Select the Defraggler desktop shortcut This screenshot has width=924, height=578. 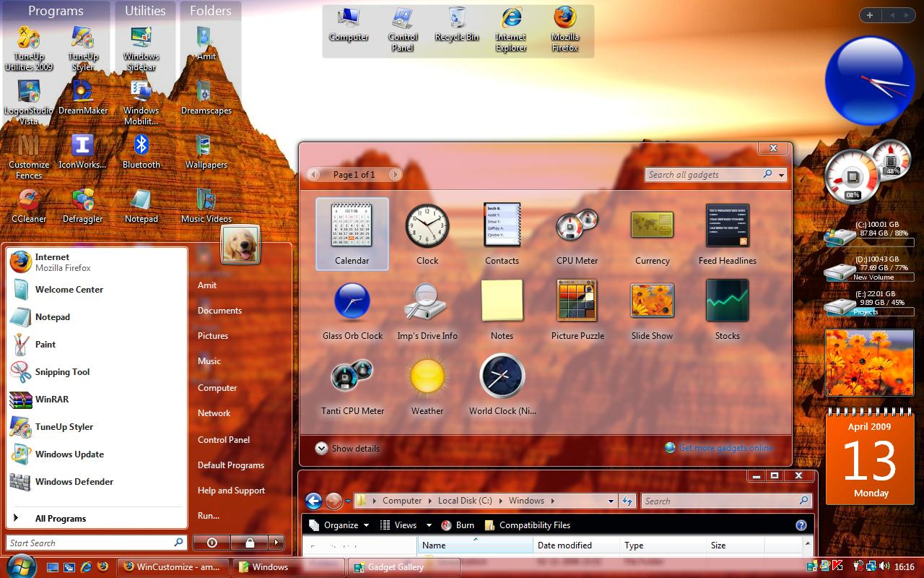coord(82,206)
